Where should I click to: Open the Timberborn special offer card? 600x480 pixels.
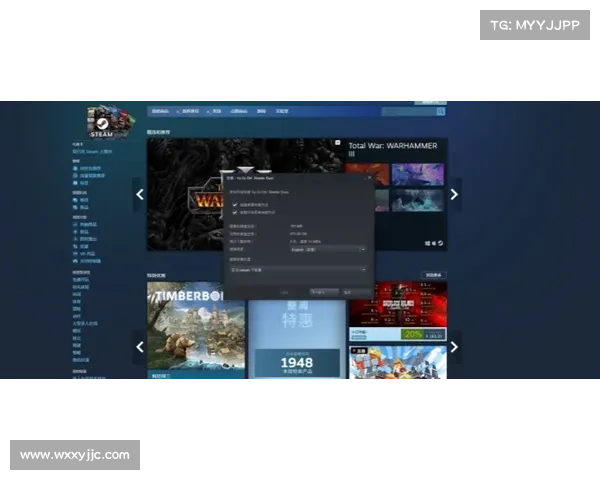click(x=196, y=331)
